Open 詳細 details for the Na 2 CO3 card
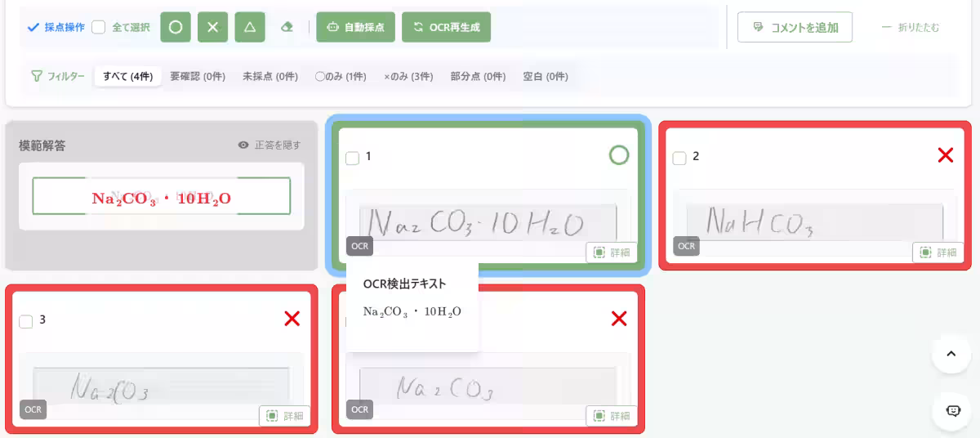This screenshot has height=438, width=980. pos(612,416)
